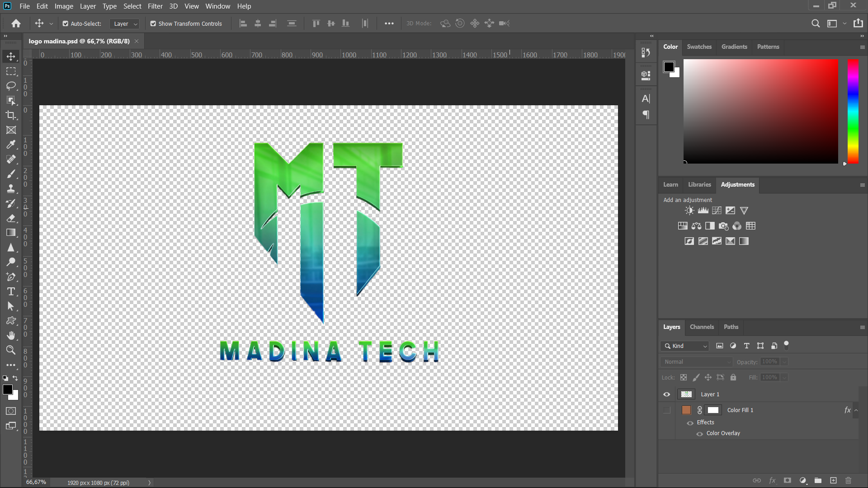Select the Eyedropper tool

(11, 145)
